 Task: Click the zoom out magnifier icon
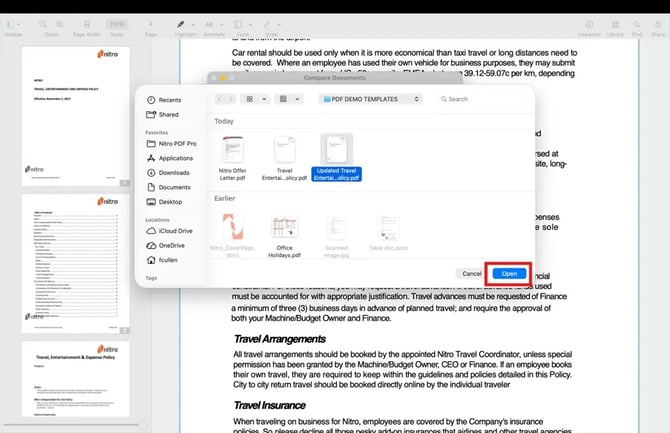pyautogui.click(x=43, y=24)
